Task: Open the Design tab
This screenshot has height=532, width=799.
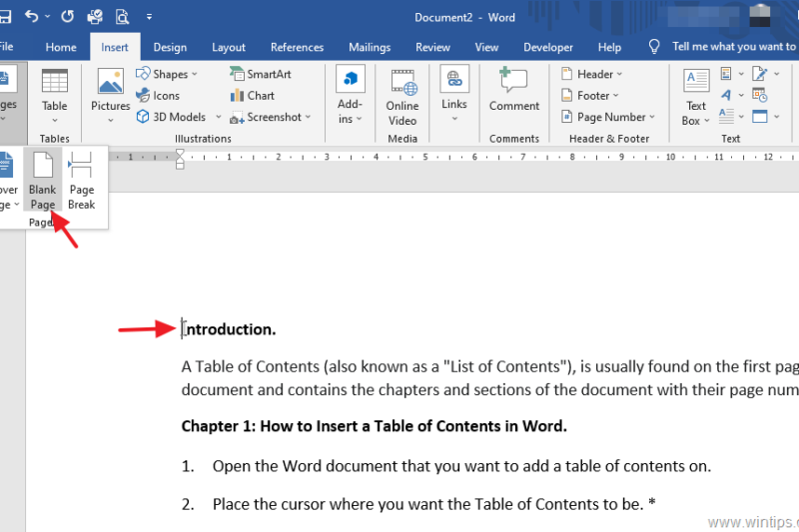Action: pos(170,47)
